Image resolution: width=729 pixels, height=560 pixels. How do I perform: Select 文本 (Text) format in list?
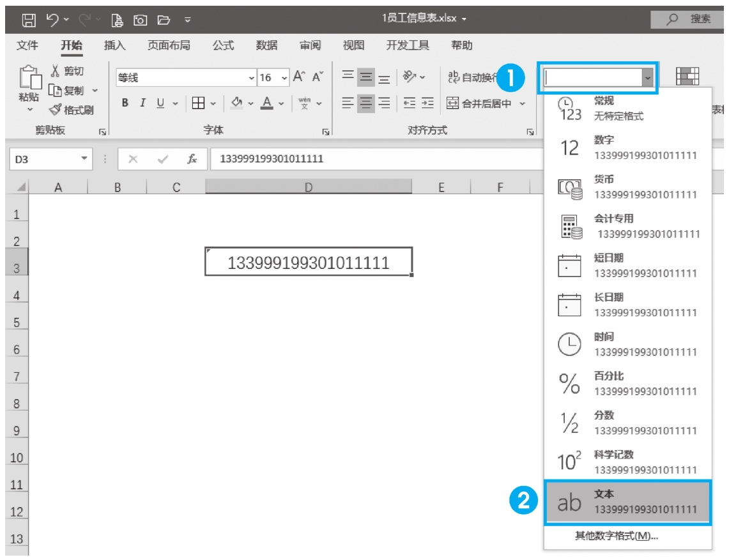point(627,502)
